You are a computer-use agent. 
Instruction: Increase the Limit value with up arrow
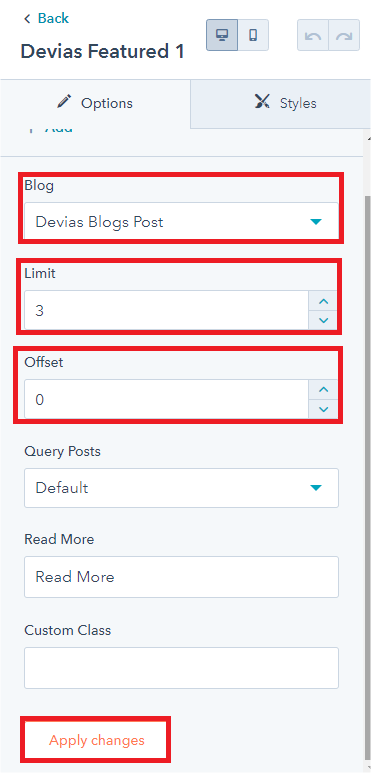[323, 301]
